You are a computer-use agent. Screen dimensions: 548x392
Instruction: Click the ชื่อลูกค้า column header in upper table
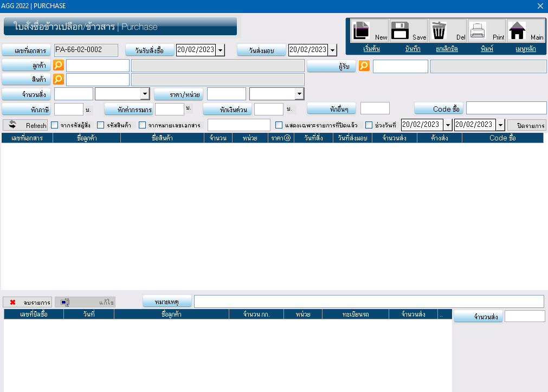tap(86, 138)
